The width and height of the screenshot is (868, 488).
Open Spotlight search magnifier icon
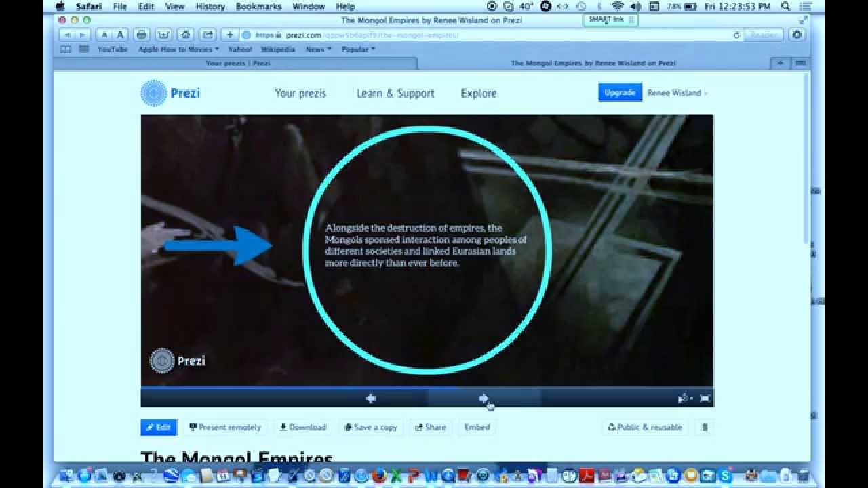point(785,6)
